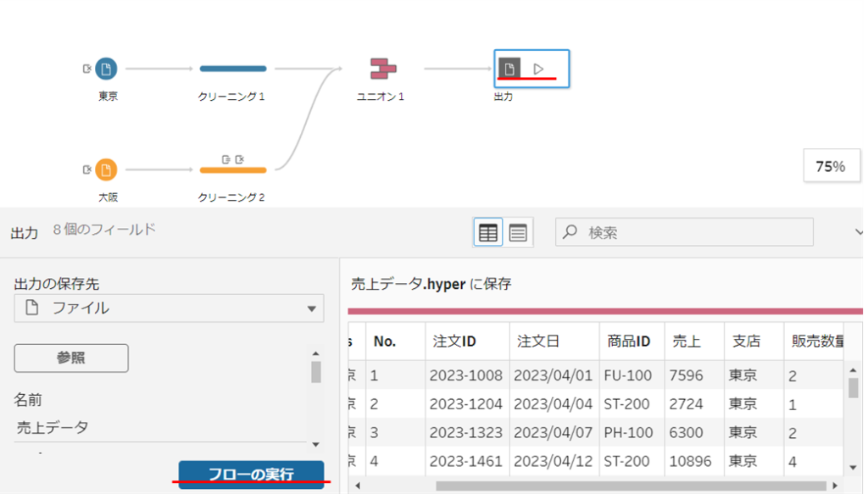
Task: Click the 8 個のフィールド field count text
Action: coord(104,230)
